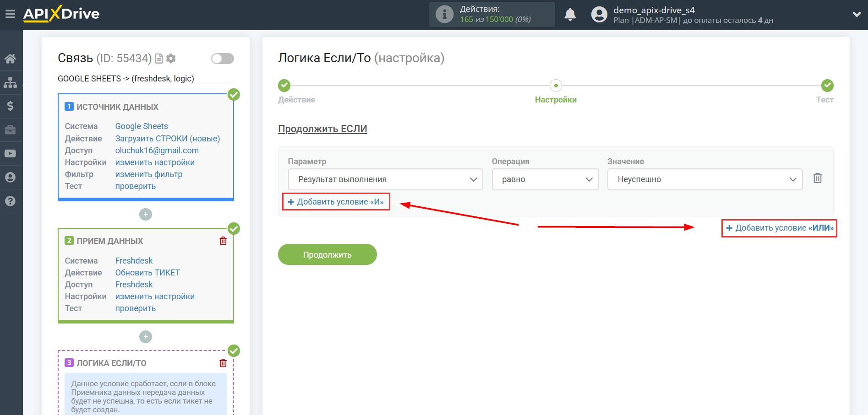Toggle the connection on/off switch

point(223,59)
